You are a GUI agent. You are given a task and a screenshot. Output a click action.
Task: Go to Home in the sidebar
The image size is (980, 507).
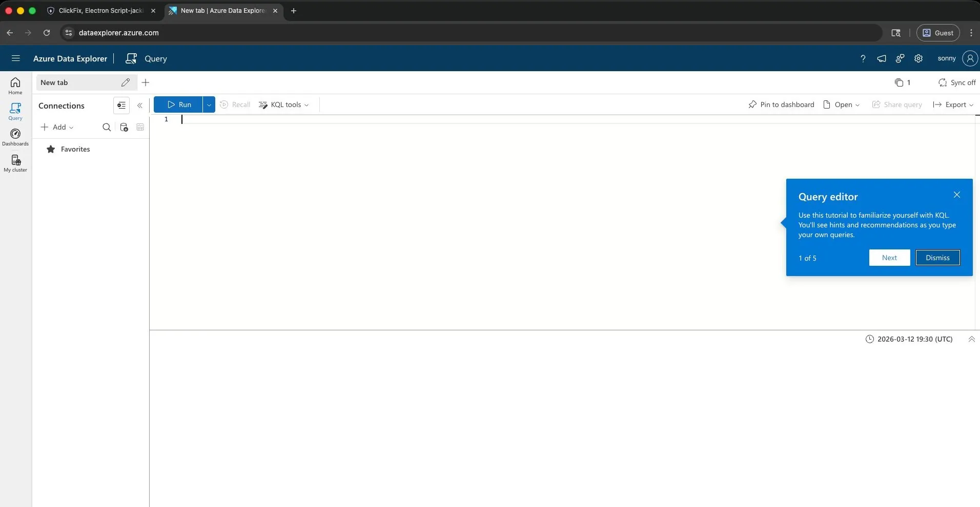(15, 86)
